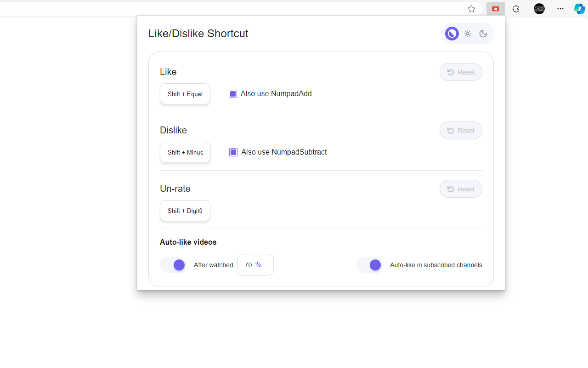The image size is (588, 368).
Task: Uncheck Also use NumpadAdd checkbox
Action: click(x=233, y=94)
